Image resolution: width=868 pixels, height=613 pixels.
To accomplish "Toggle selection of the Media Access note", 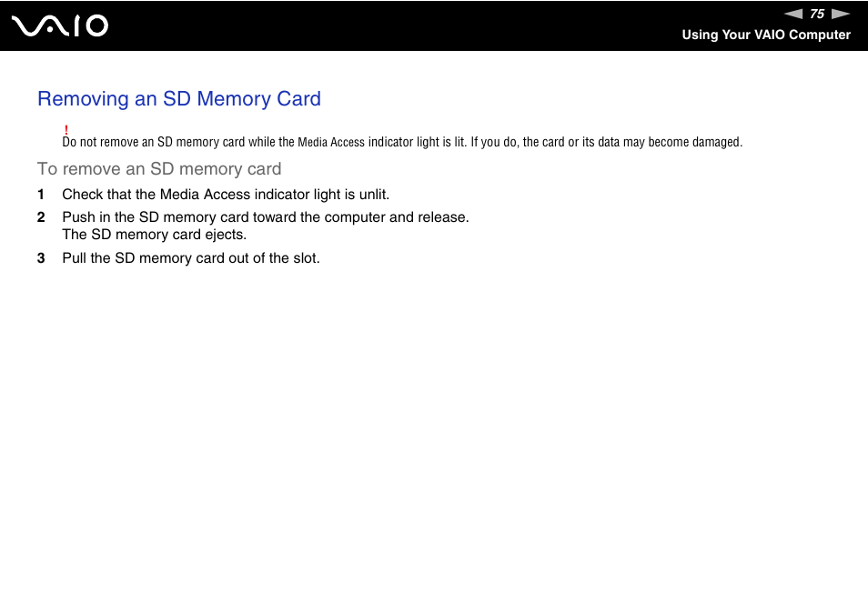I will pos(403,142).
